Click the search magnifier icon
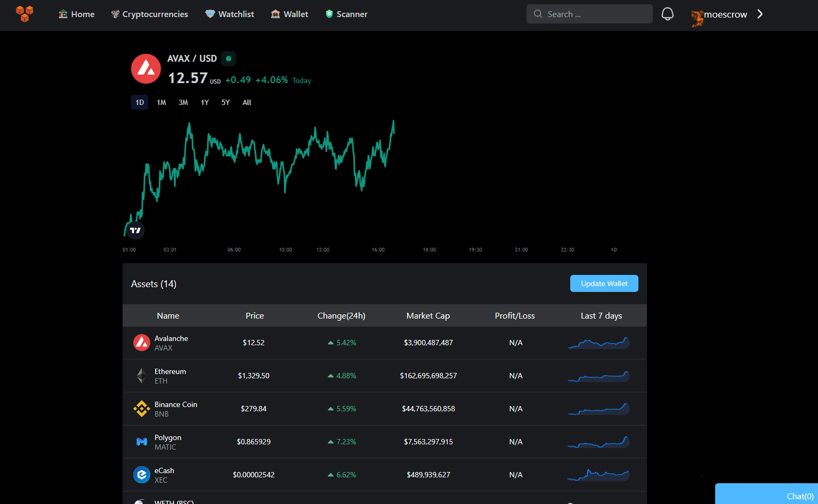Screen dimensions: 818x504 tap(538, 14)
